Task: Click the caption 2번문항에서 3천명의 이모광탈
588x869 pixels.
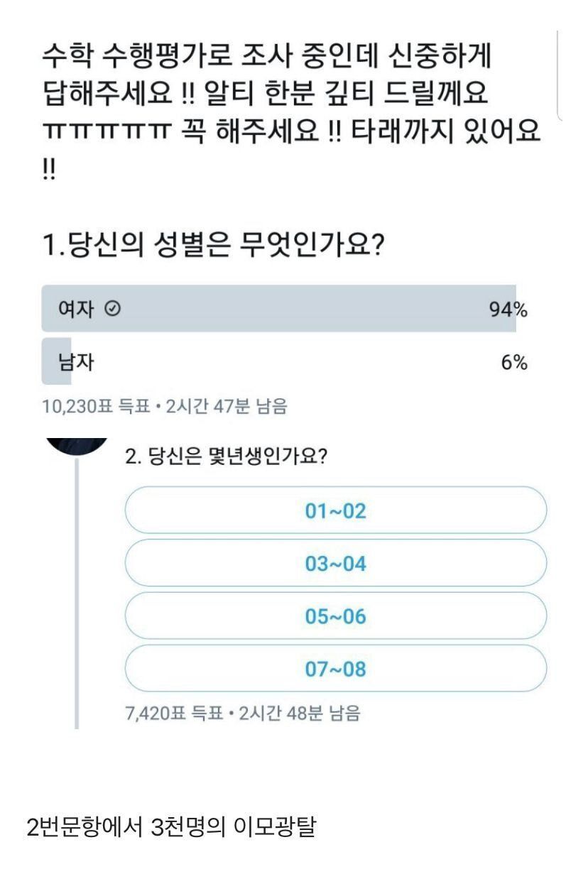Action: click(170, 828)
